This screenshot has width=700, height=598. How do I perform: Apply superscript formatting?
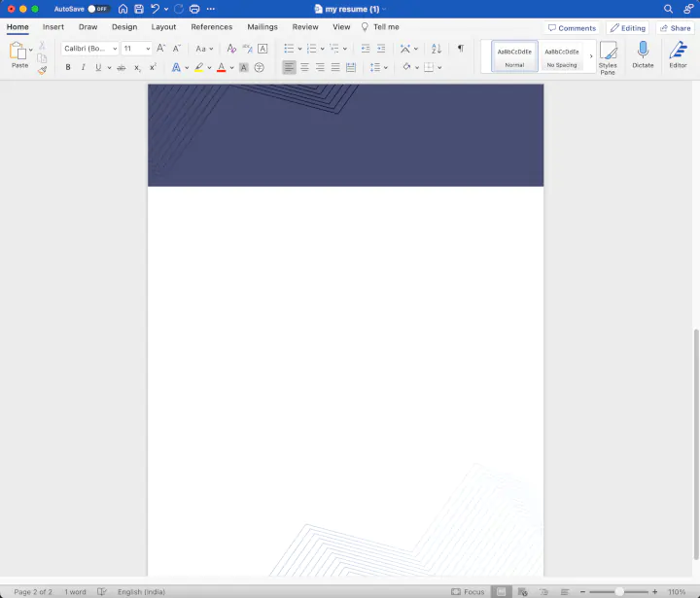153,67
